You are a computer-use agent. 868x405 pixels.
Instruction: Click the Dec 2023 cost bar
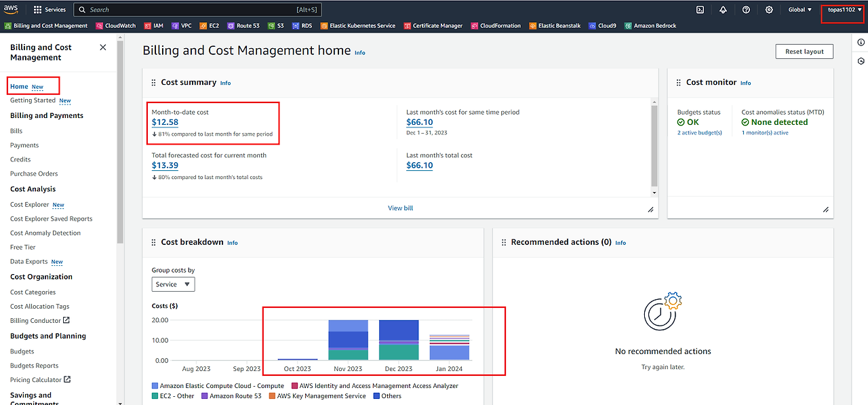point(399,340)
